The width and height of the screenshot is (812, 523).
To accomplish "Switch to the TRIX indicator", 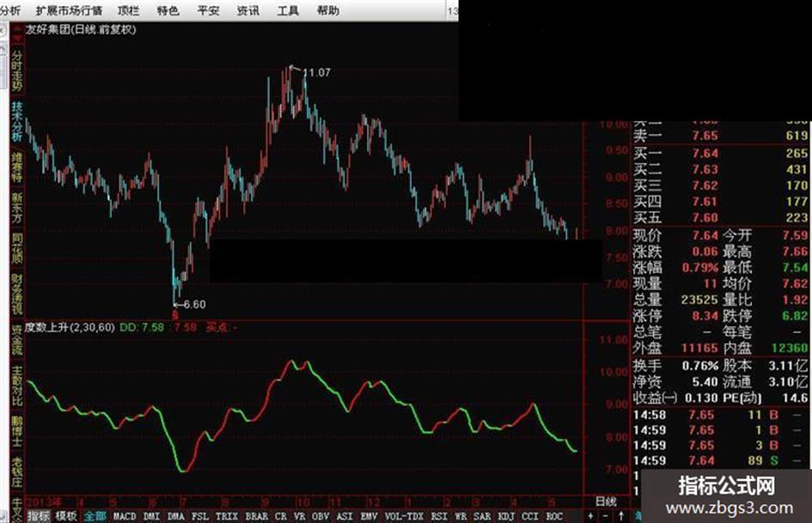I will (x=227, y=516).
